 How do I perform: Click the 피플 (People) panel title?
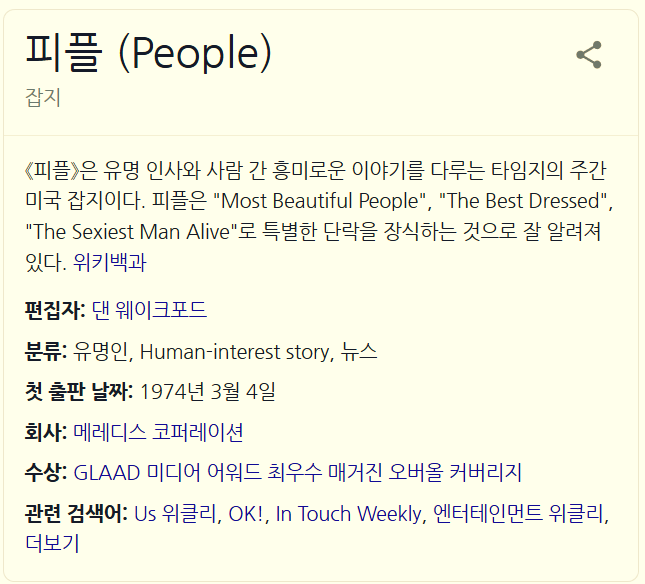click(x=148, y=53)
